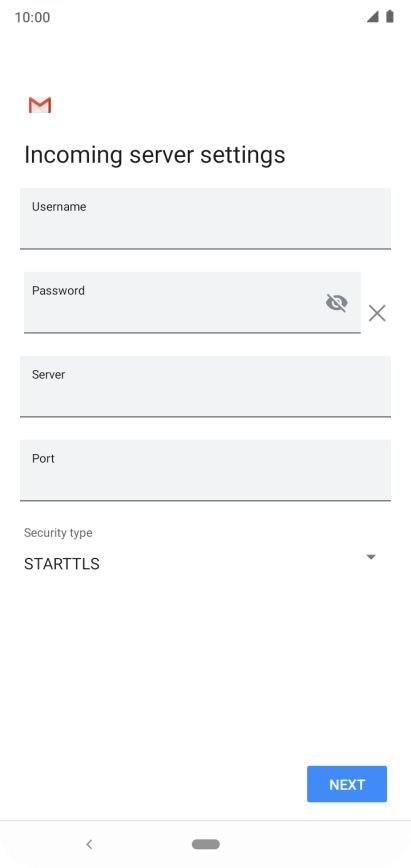
Task: Focus the Port input field
Action: tap(206, 471)
